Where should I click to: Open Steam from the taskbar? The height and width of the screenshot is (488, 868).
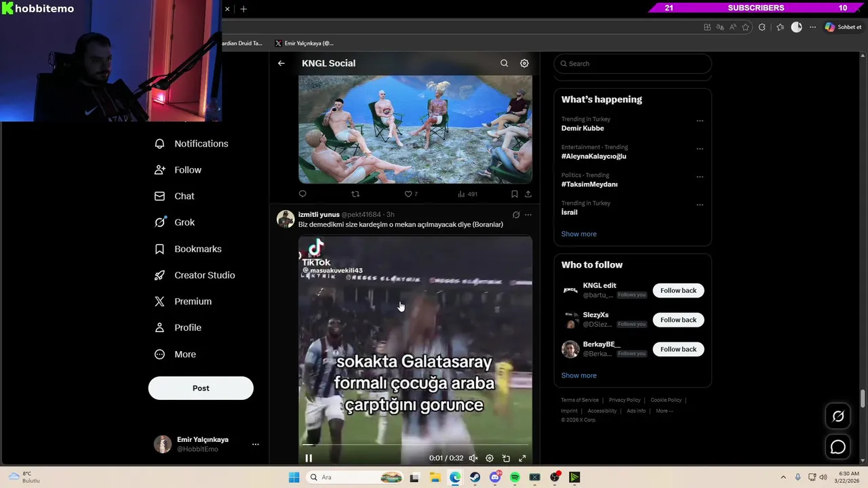(x=475, y=477)
